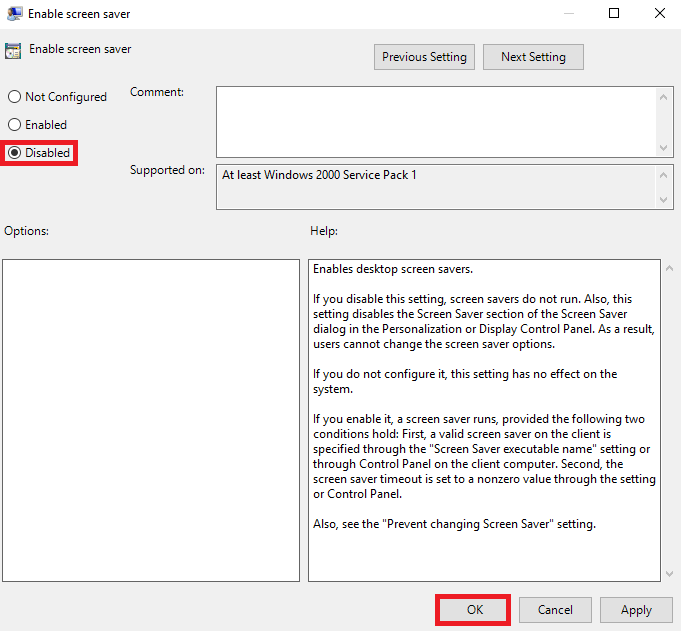Click Supported on box scroll up arrow
Image resolution: width=681 pixels, height=631 pixels.
(663, 175)
